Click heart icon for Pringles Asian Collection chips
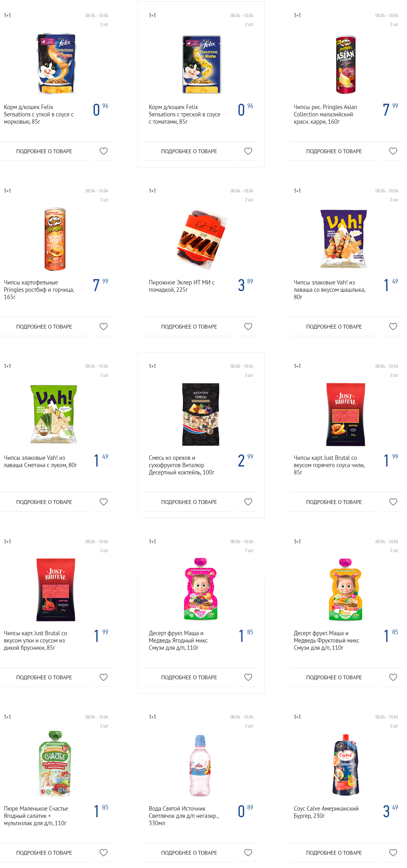 point(393,151)
